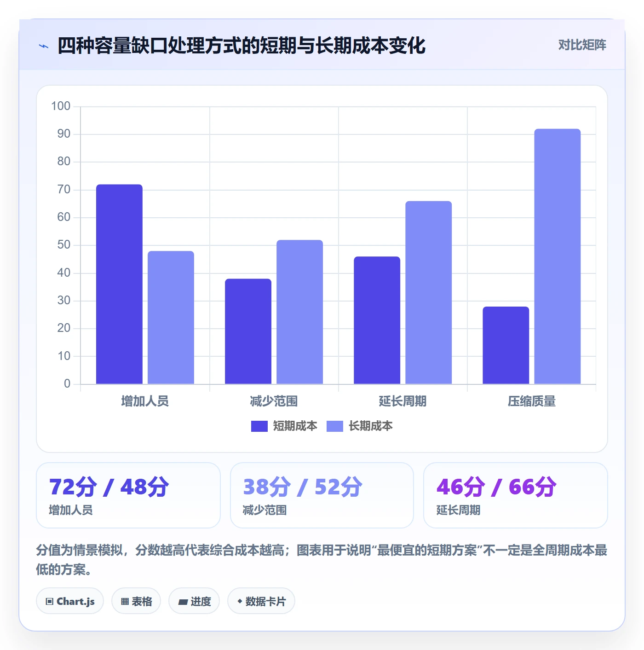The height and width of the screenshot is (650, 644).
Task: Click the 减少范围 x-axis label
Action: pyautogui.click(x=274, y=401)
